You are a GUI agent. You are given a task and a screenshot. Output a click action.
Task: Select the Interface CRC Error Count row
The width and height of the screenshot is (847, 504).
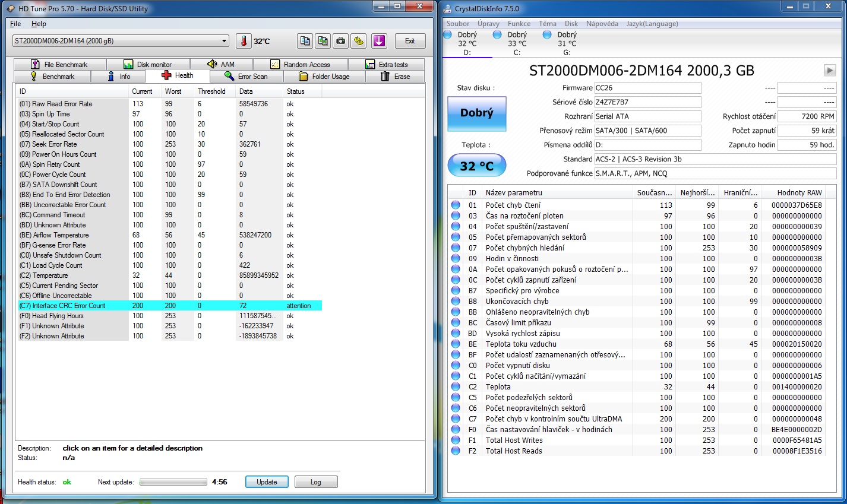click(x=169, y=306)
